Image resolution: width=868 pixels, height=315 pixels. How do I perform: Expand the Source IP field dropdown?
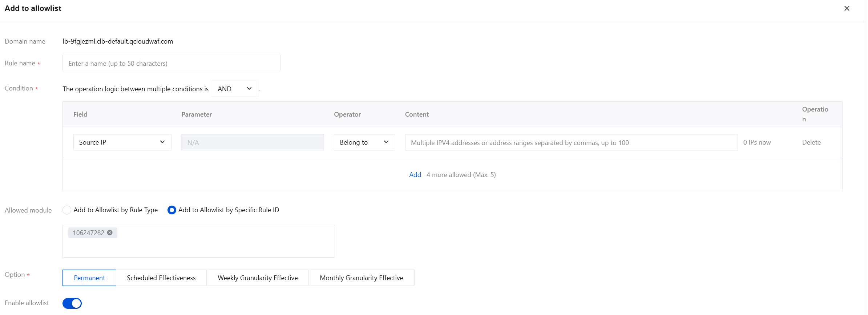(122, 142)
